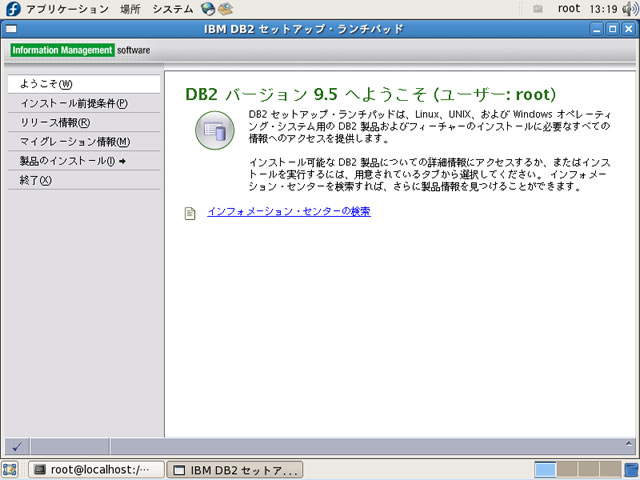Open the インフォメーション・センターの検索 link

click(289, 212)
